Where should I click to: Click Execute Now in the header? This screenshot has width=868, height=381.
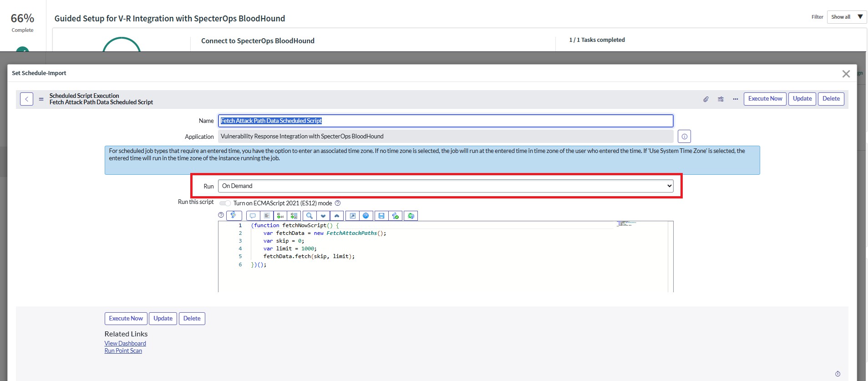pyautogui.click(x=765, y=99)
